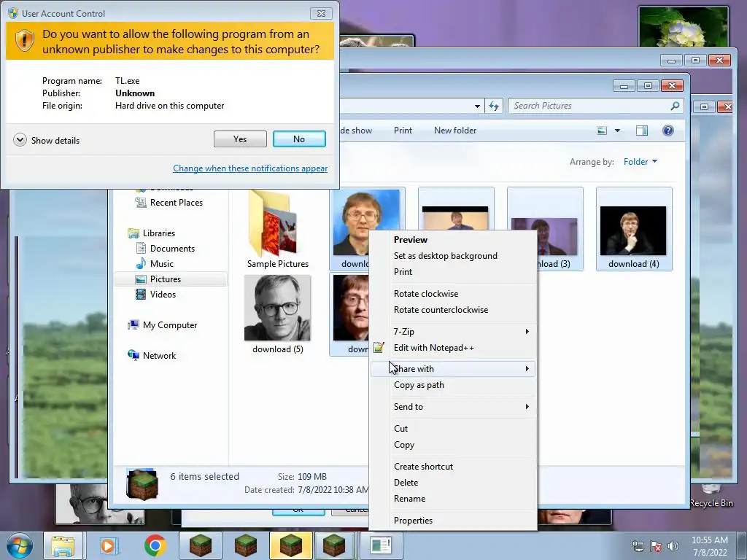Open the Recycle Bin on desktop
This screenshot has height=560, width=747.
tap(711, 495)
